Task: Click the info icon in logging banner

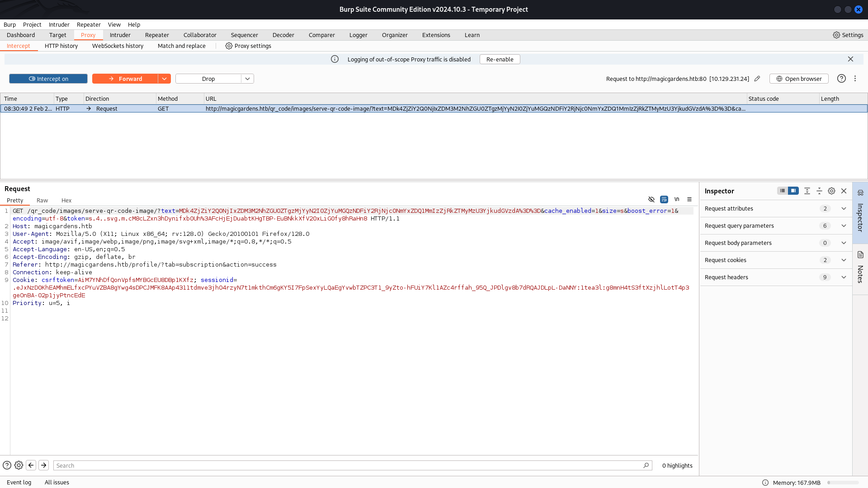Action: click(335, 59)
